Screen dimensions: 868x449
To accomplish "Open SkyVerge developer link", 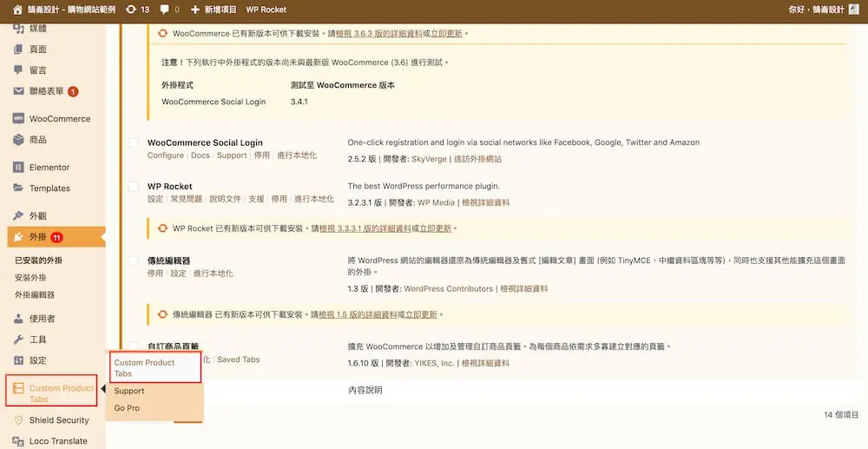I will [429, 159].
